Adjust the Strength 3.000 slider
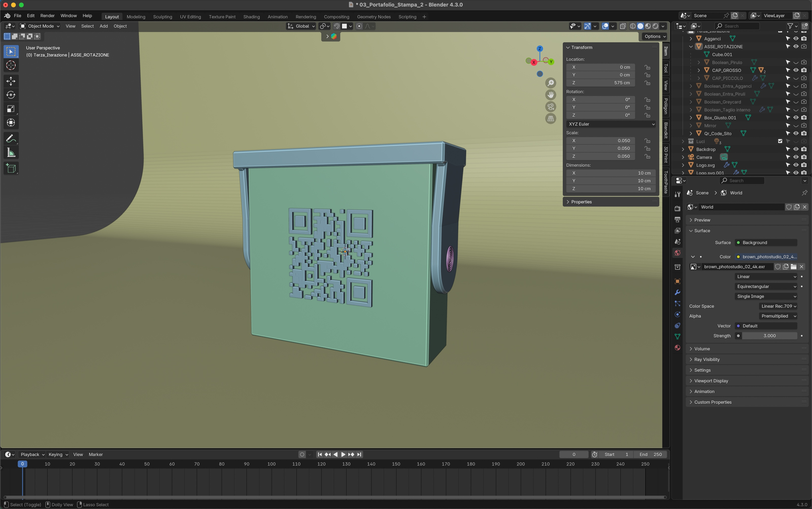Screen dimensions: 812x509 [769, 336]
